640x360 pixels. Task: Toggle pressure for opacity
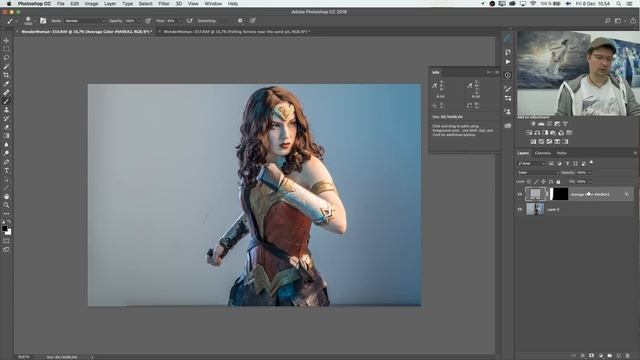tap(148, 20)
